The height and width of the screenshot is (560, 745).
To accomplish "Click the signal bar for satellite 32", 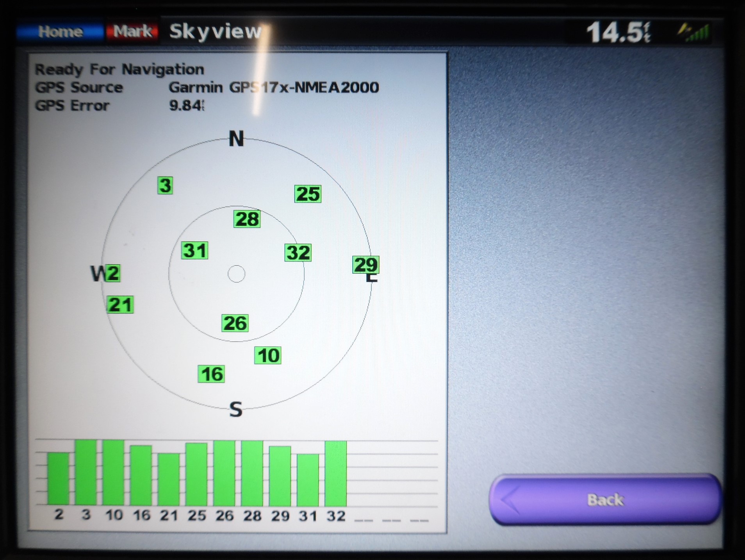I will tap(336, 473).
